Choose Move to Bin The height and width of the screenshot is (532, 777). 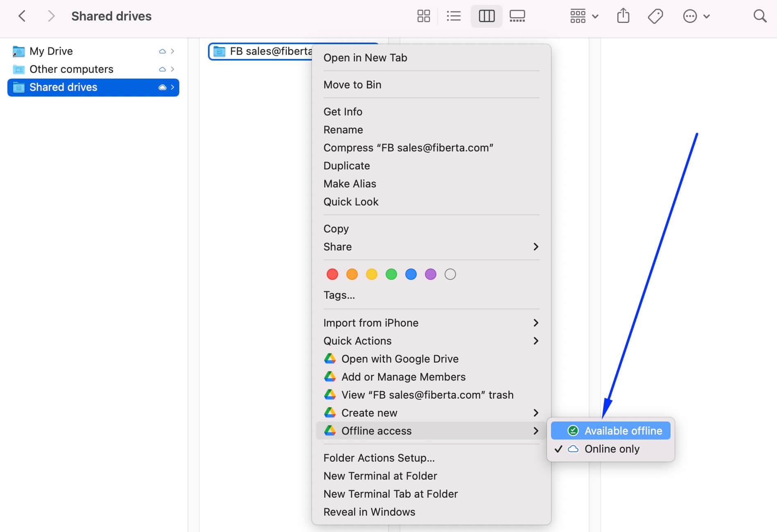(x=431, y=85)
